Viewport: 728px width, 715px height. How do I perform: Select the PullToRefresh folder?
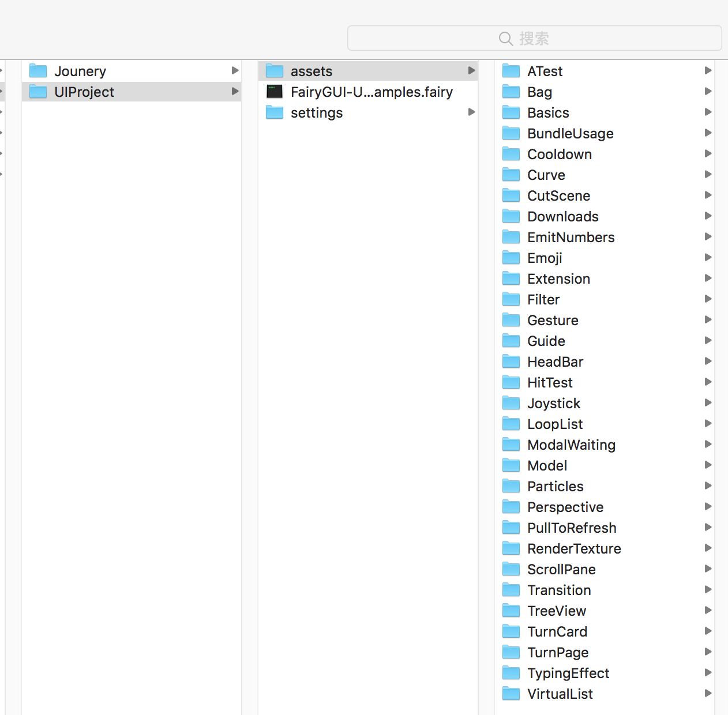tap(572, 528)
